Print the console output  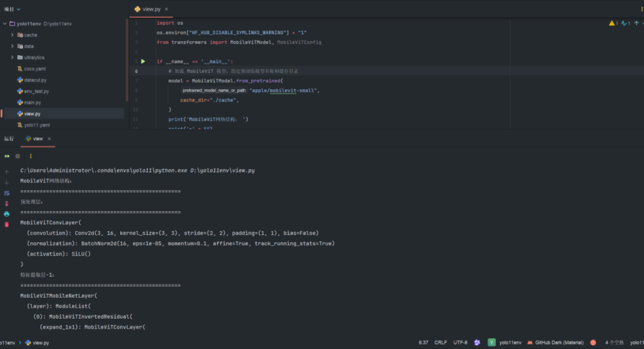[x=6, y=214]
